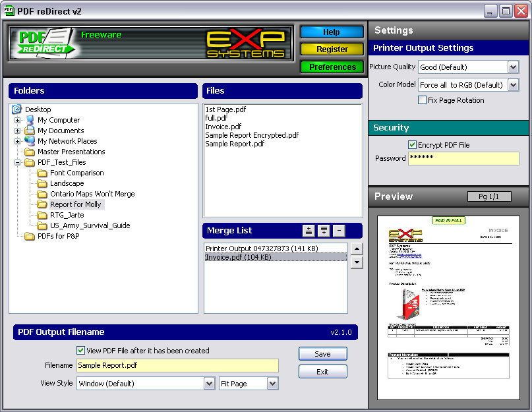Screen dimensions: 532x412
Task: Expand the My Computer tree node
Action: pos(17,120)
